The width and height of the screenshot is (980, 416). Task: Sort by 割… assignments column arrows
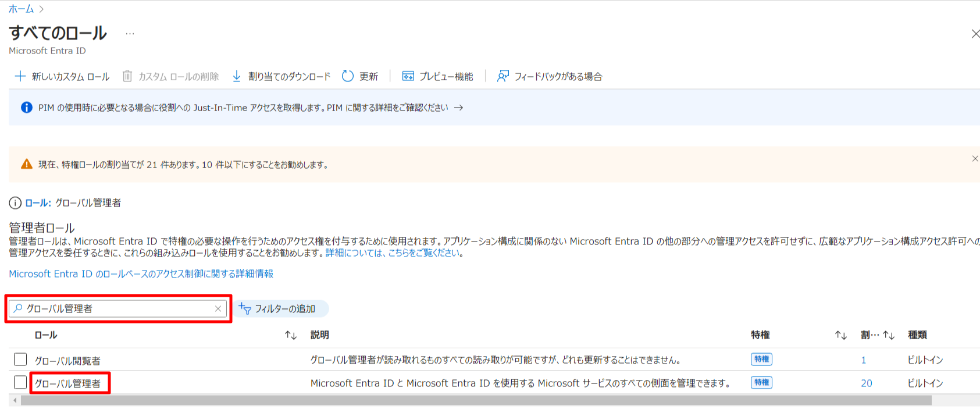pos(889,335)
